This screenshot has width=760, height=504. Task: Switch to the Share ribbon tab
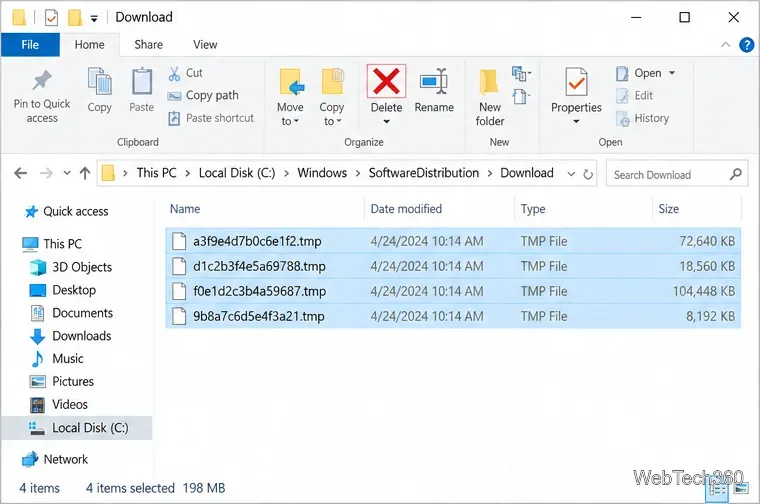coord(148,45)
